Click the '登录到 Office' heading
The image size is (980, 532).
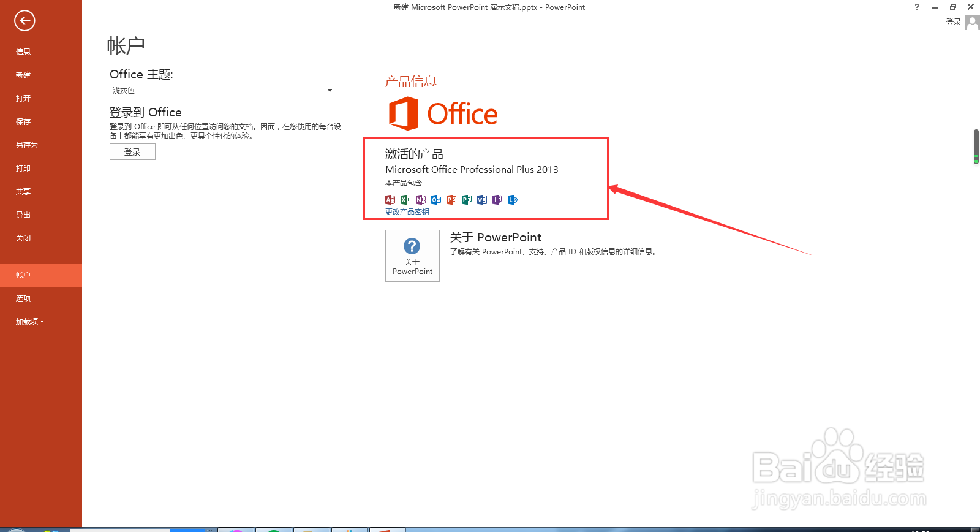[x=145, y=113]
